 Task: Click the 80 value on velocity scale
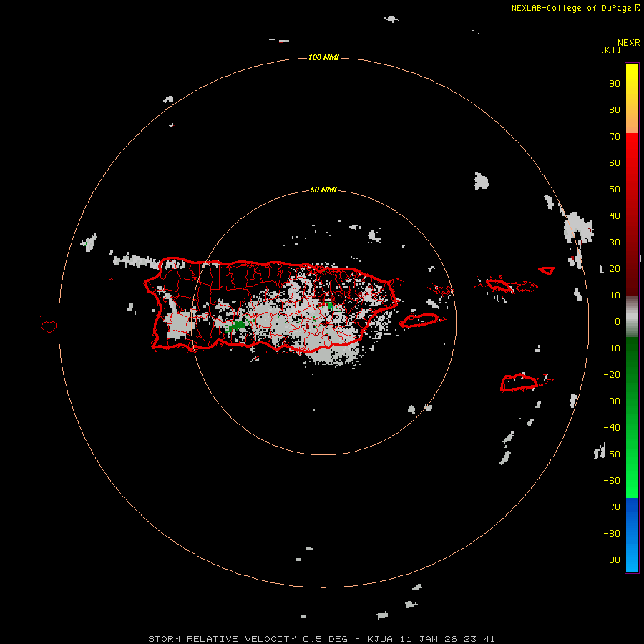(x=615, y=110)
